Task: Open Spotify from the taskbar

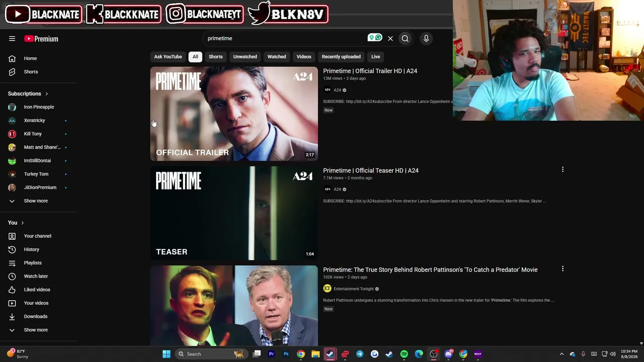Action: [x=404, y=354]
